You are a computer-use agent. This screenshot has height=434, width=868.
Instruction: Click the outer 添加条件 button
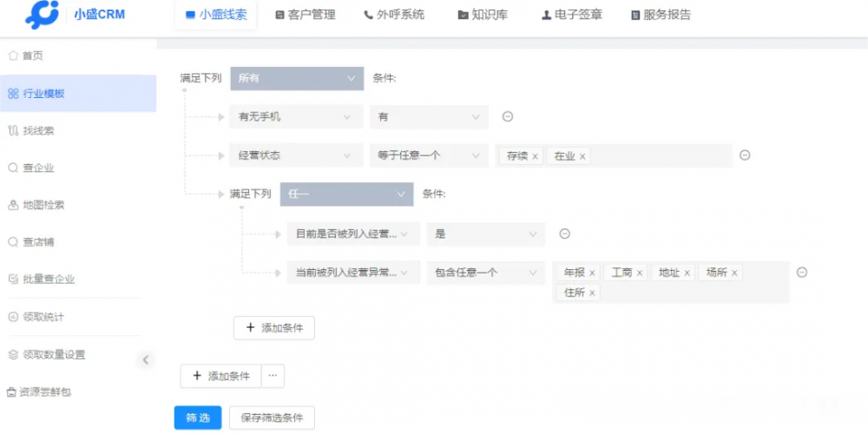(x=220, y=376)
